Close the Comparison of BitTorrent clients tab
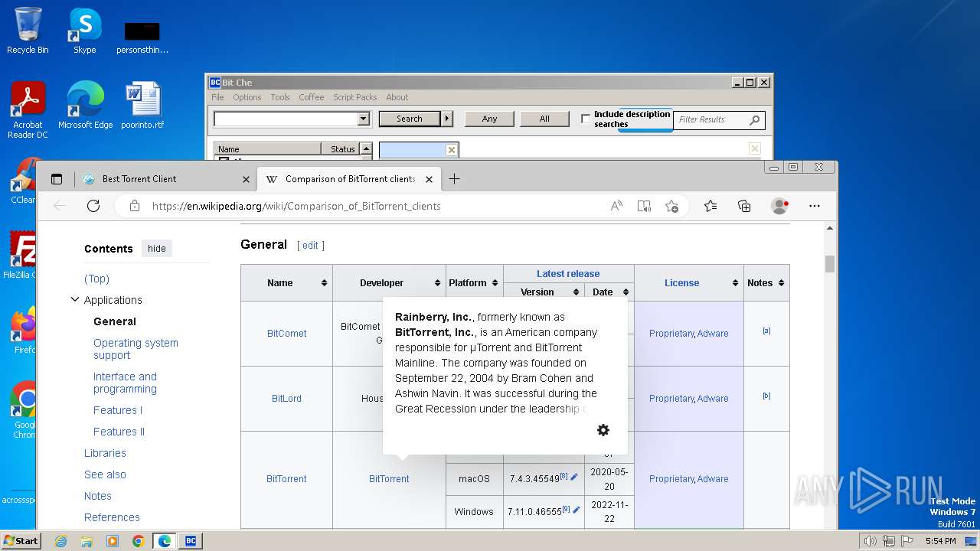The width and height of the screenshot is (980, 551). click(x=429, y=179)
